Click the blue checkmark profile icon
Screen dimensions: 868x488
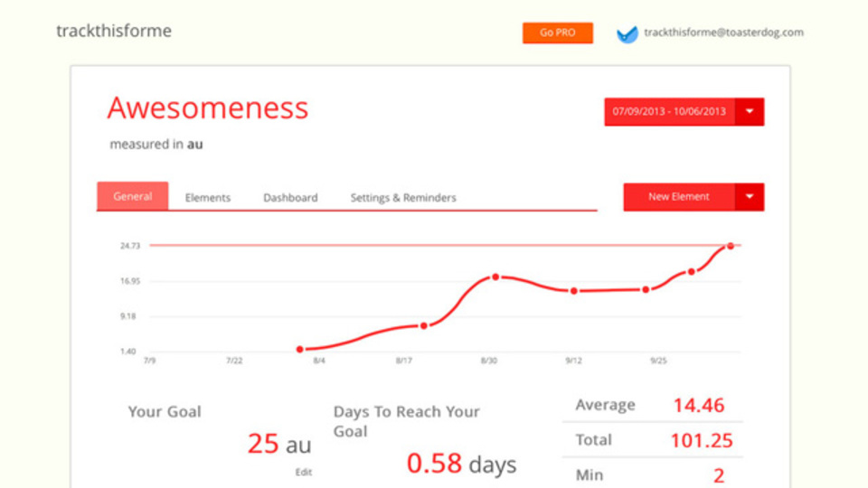[x=627, y=34]
